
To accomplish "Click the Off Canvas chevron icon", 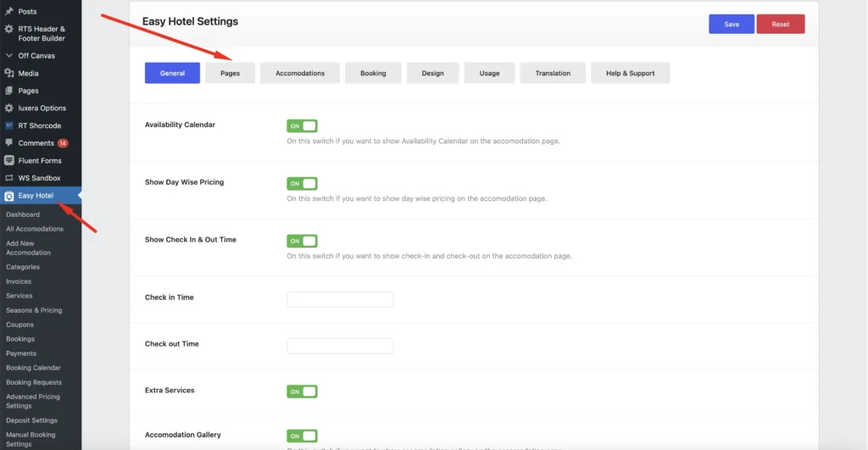I will pos(8,55).
